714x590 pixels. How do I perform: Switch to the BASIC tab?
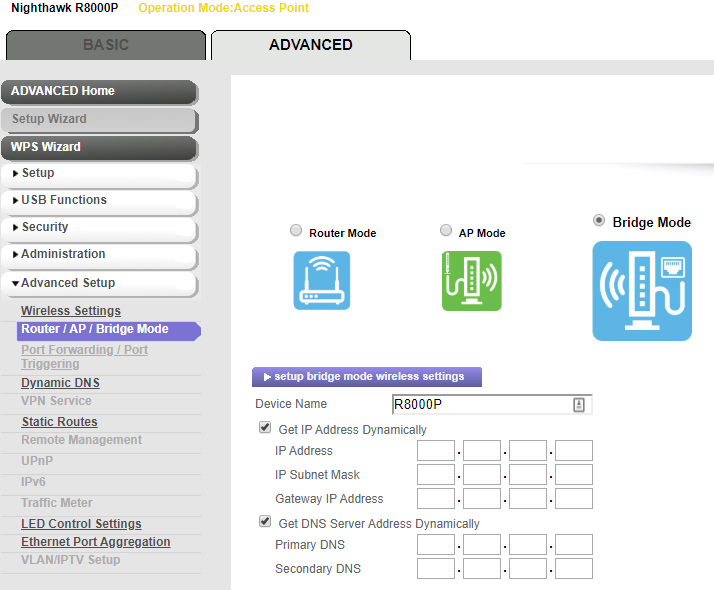(106, 45)
